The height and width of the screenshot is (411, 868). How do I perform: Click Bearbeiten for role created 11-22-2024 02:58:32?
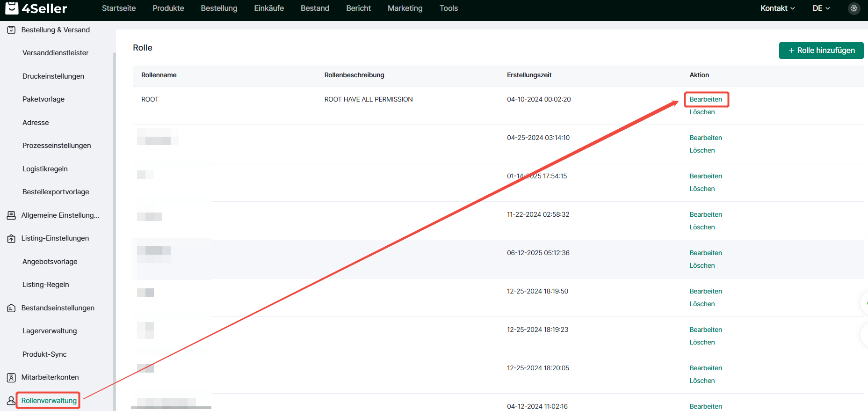[x=706, y=214]
